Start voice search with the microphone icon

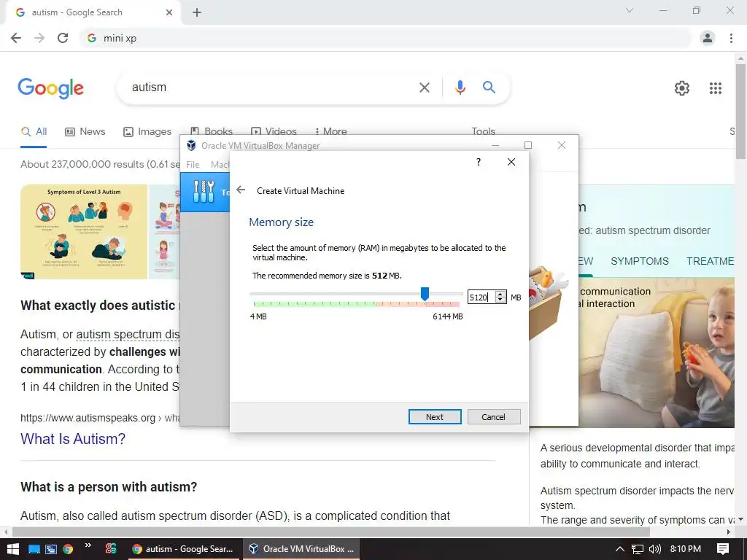coord(460,87)
